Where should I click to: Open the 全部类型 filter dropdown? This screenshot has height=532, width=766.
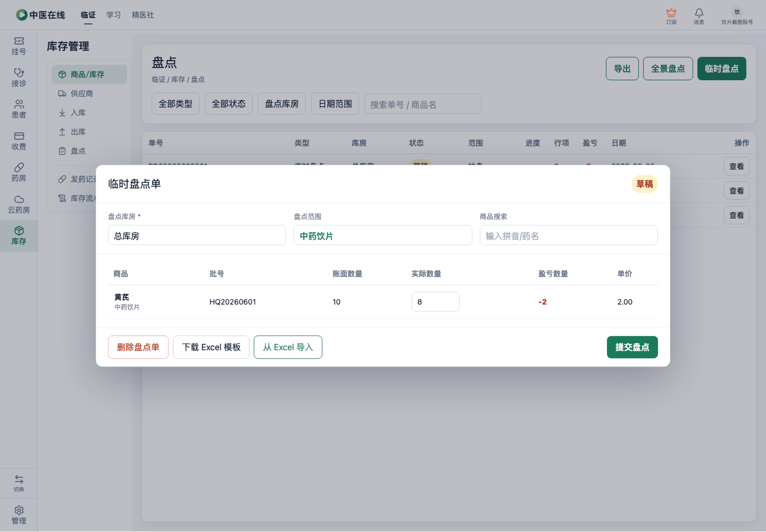point(176,104)
